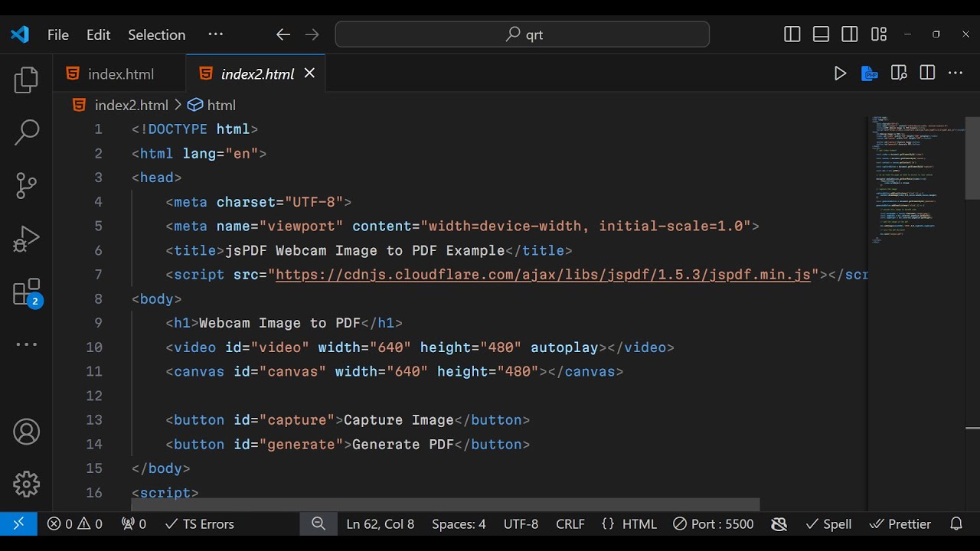Go back with the left arrow
The width and height of the screenshot is (980, 551).
point(283,34)
